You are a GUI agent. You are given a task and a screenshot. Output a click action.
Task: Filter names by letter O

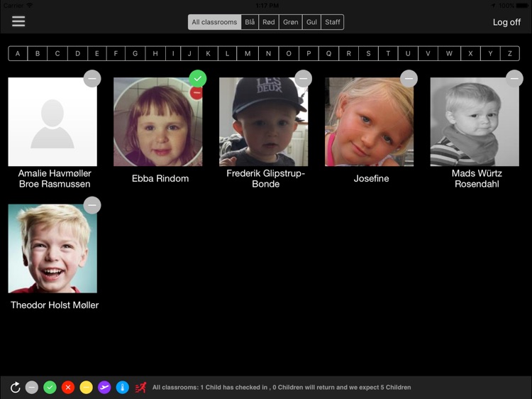[x=289, y=54]
